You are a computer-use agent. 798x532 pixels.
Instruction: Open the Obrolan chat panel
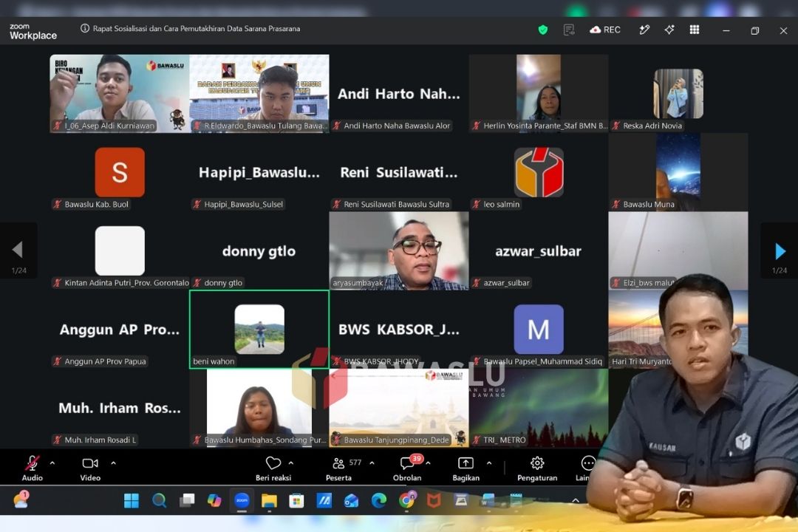point(407,469)
